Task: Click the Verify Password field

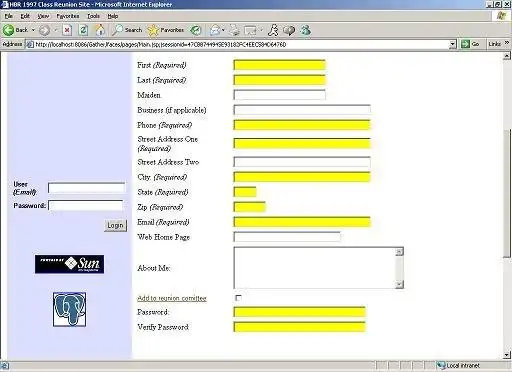Action: pos(299,327)
